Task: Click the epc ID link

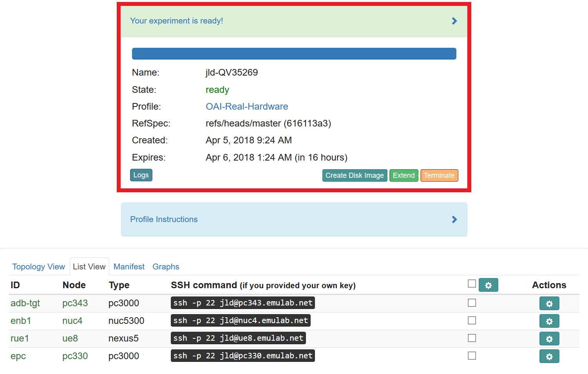Action: (x=18, y=356)
